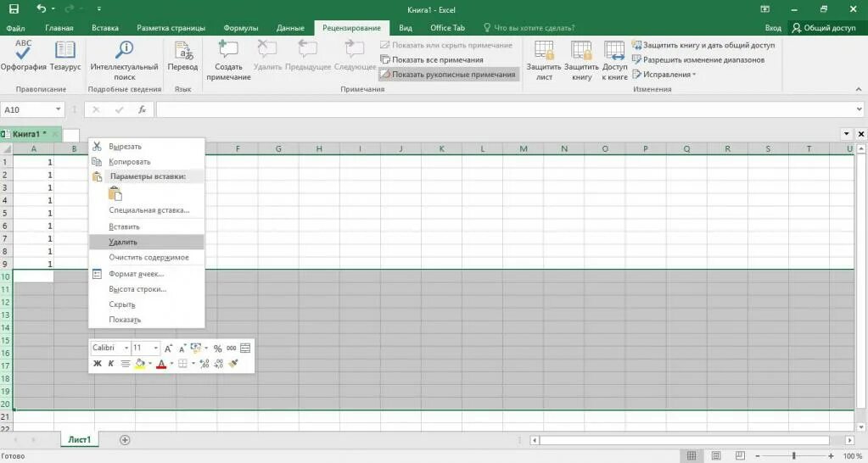Open Calibri font dropdown in mini toolbar
The image size is (868, 463).
pos(126,348)
